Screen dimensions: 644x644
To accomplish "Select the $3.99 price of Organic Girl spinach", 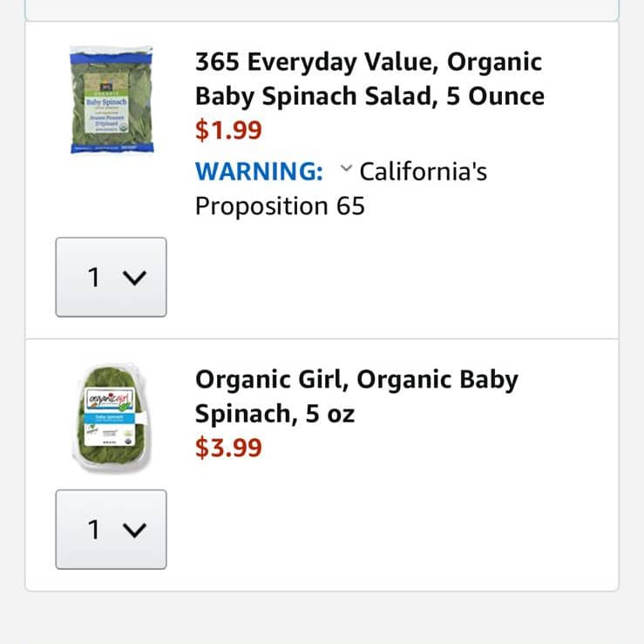I will pyautogui.click(x=228, y=448).
